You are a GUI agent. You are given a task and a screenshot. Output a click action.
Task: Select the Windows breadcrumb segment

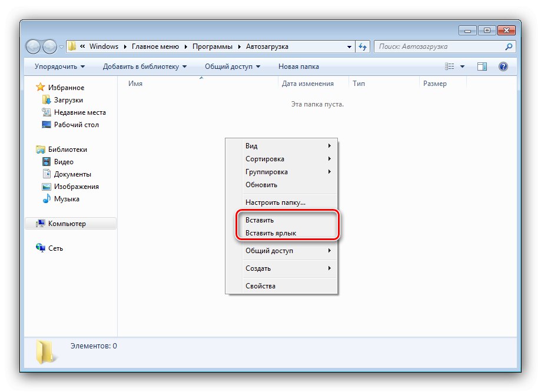click(104, 46)
